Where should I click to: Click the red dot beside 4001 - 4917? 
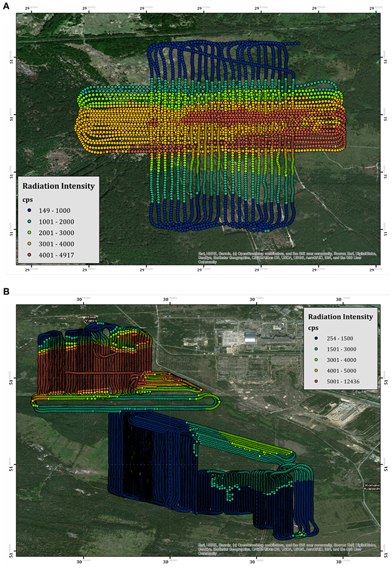pos(29,255)
